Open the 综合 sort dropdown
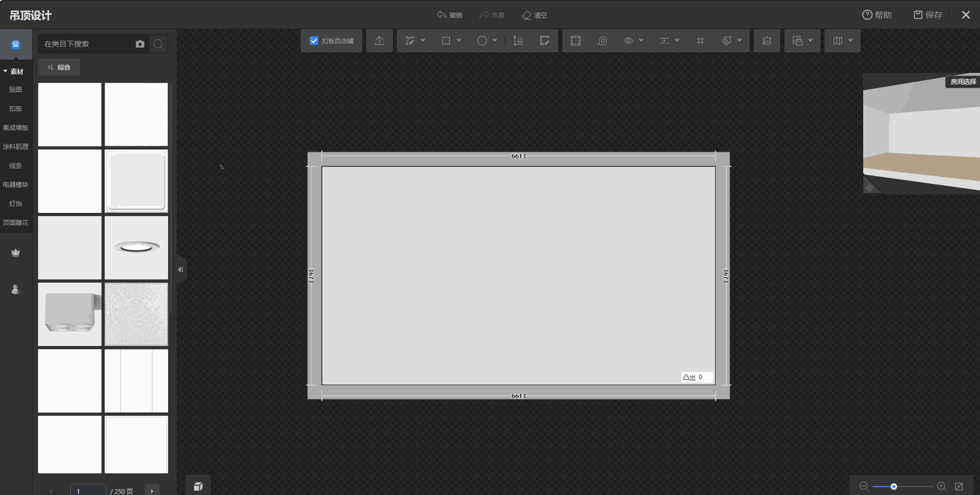 tap(59, 67)
